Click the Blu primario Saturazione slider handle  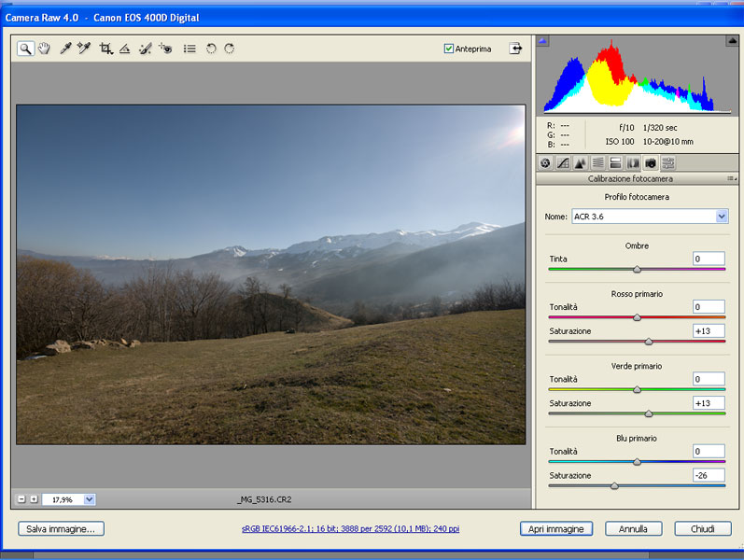(x=614, y=485)
